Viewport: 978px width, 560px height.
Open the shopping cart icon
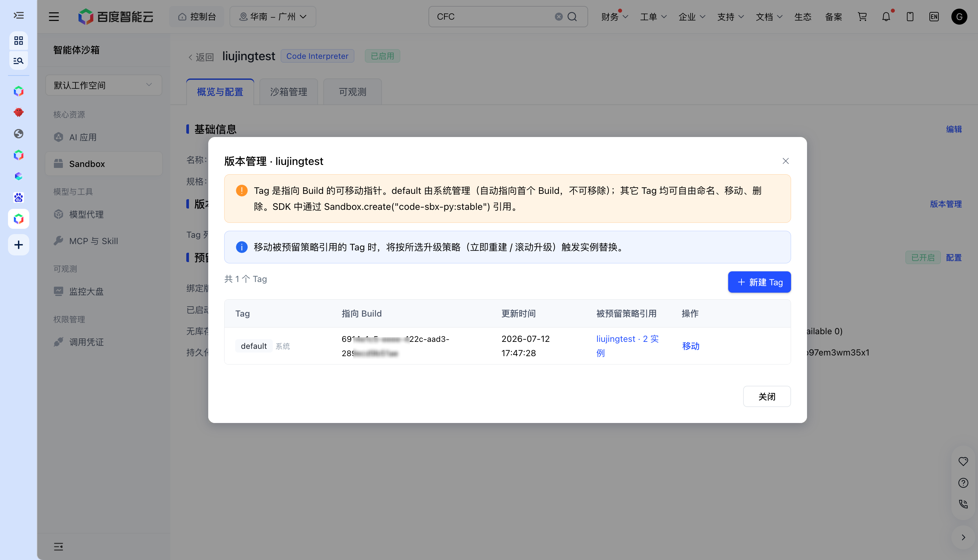pos(862,17)
